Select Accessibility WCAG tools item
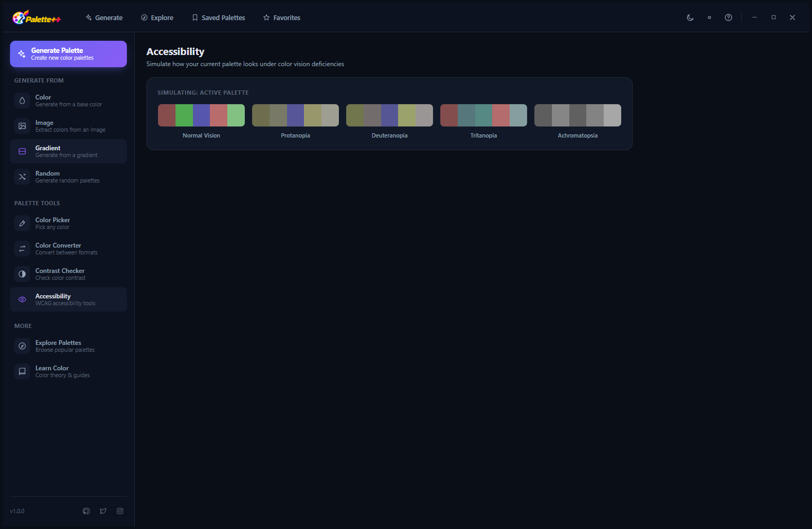This screenshot has width=812, height=529. click(68, 299)
